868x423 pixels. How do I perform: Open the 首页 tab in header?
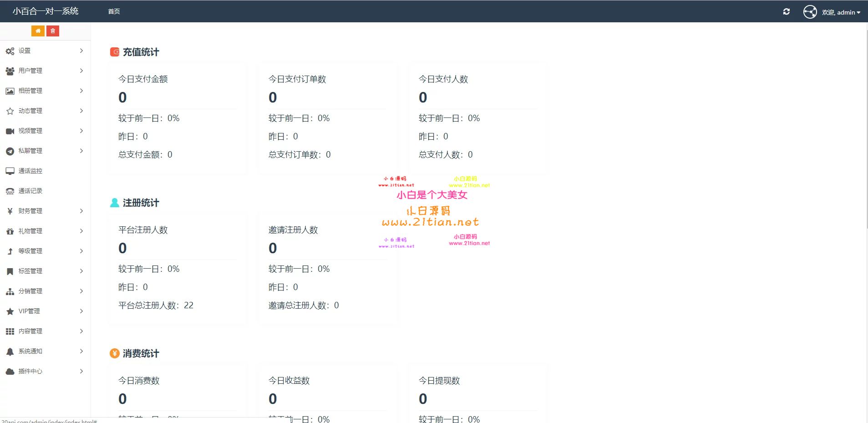point(114,11)
